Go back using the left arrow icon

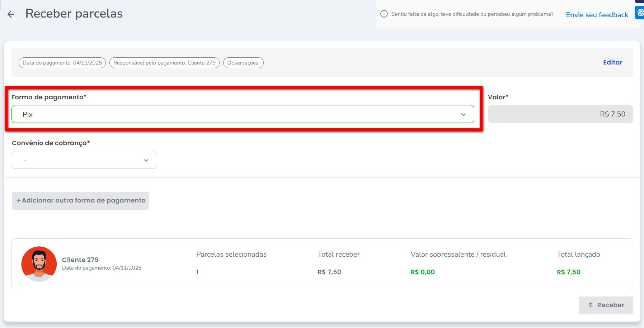(x=11, y=14)
